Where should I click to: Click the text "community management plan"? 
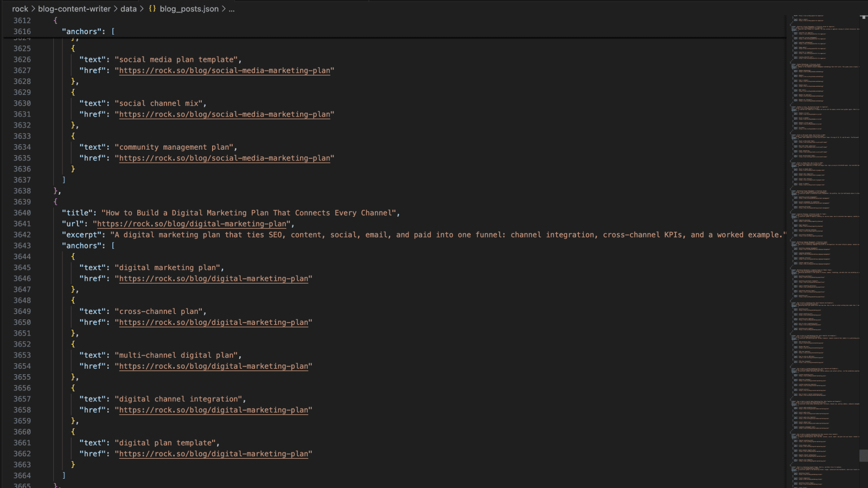pos(174,147)
